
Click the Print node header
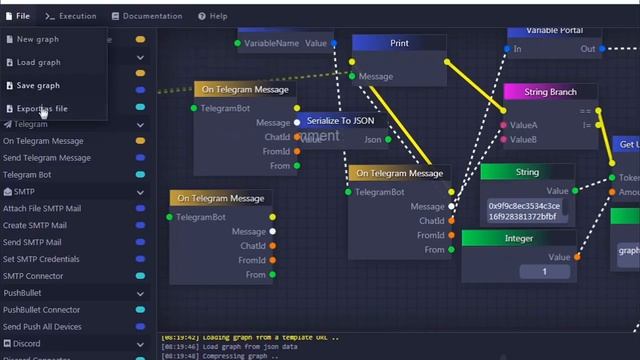(399, 43)
